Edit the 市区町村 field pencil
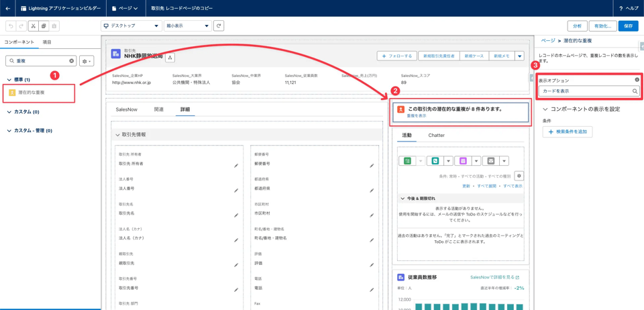This screenshot has width=644, height=310. [371, 215]
